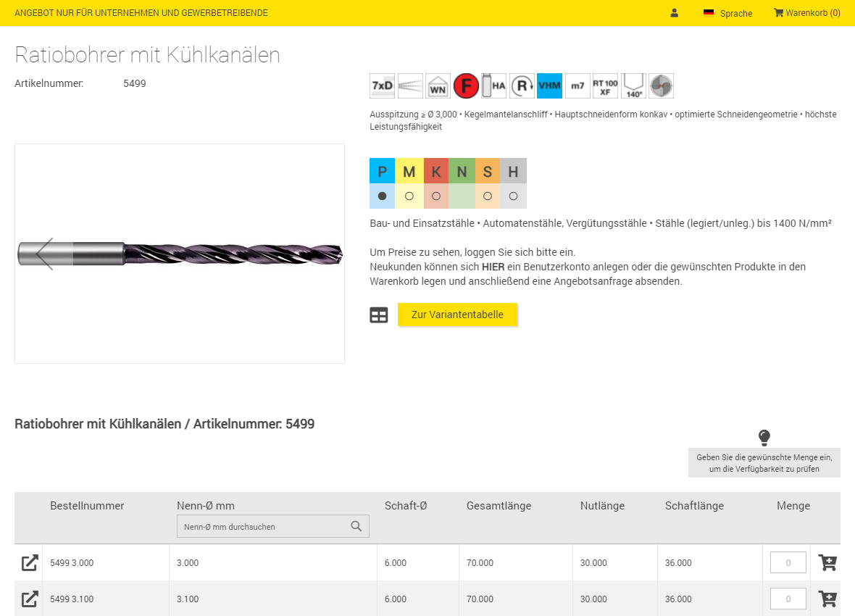Screen dimensions: 855x616
Task: Click the RT 100 XF icon
Action: coord(605,86)
